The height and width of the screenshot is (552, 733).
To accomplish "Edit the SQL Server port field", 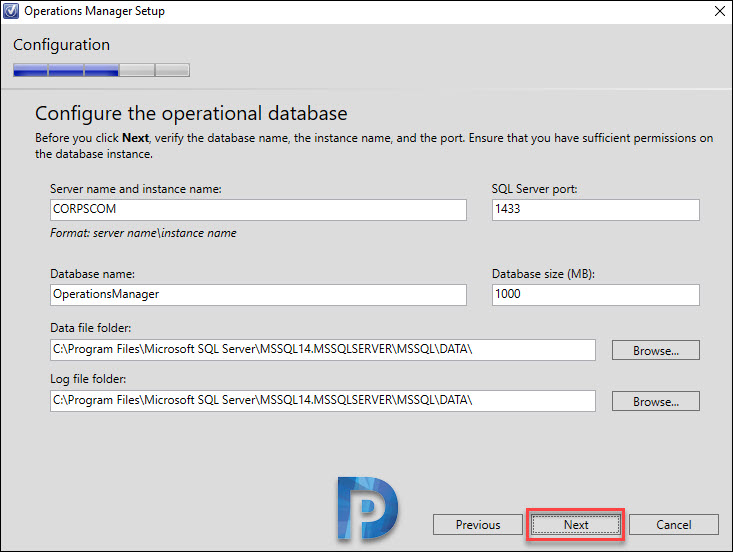I will [x=596, y=209].
